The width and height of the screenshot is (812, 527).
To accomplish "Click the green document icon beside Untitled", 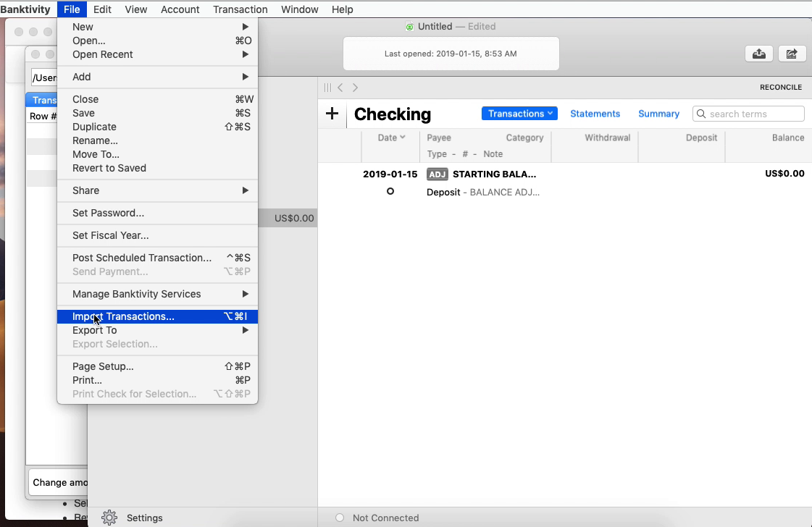I will click(x=410, y=26).
